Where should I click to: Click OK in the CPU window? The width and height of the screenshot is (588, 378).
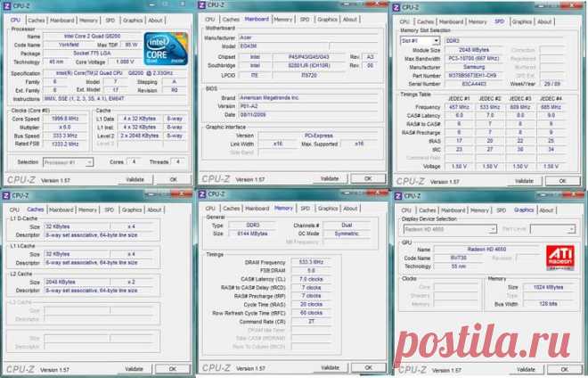pyautogui.click(x=173, y=180)
